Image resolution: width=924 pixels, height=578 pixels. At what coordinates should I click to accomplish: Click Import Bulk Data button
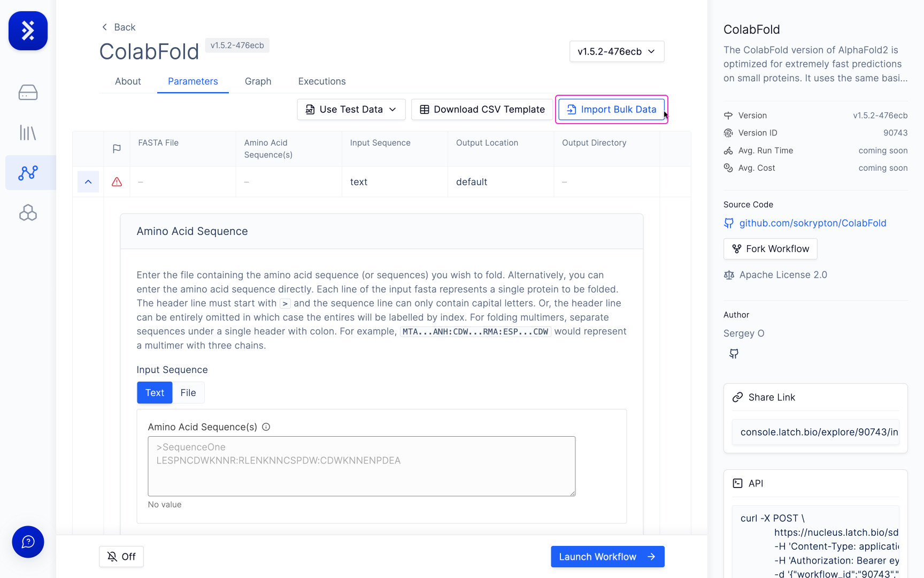tap(612, 109)
